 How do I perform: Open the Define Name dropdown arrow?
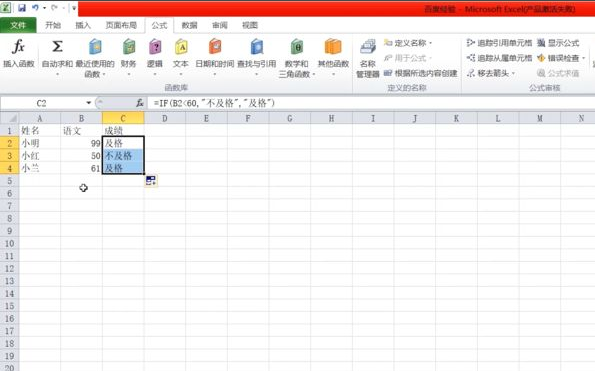430,43
